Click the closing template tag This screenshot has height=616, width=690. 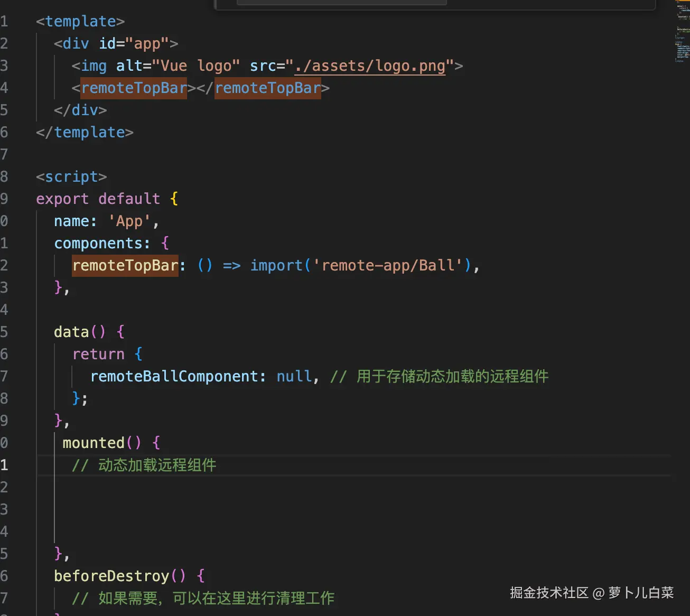coord(85,133)
